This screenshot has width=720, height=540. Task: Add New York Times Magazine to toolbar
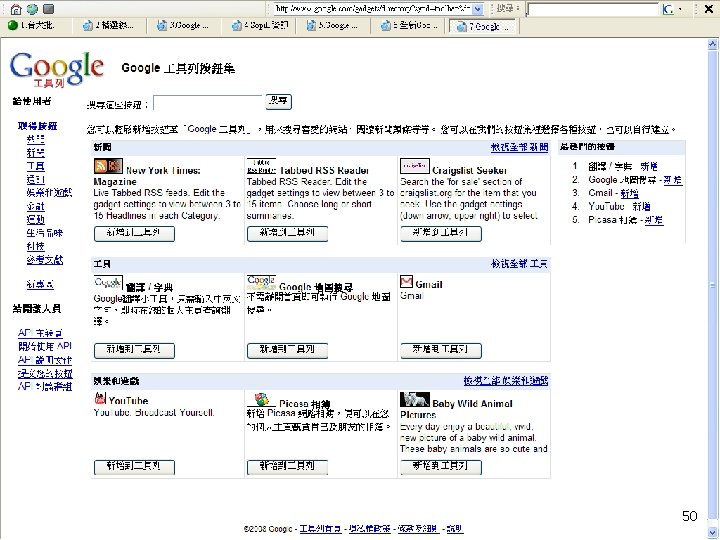pyautogui.click(x=134, y=233)
